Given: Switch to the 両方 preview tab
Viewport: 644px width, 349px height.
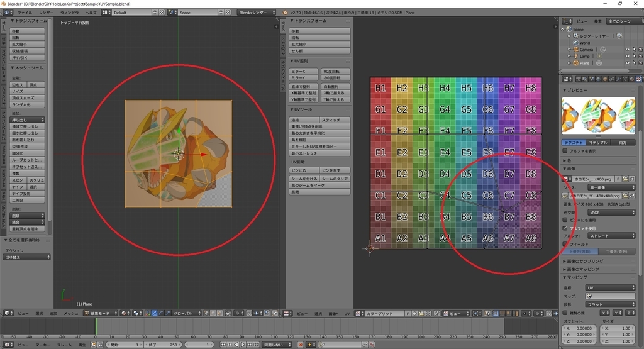Looking at the screenshot, I should [623, 143].
